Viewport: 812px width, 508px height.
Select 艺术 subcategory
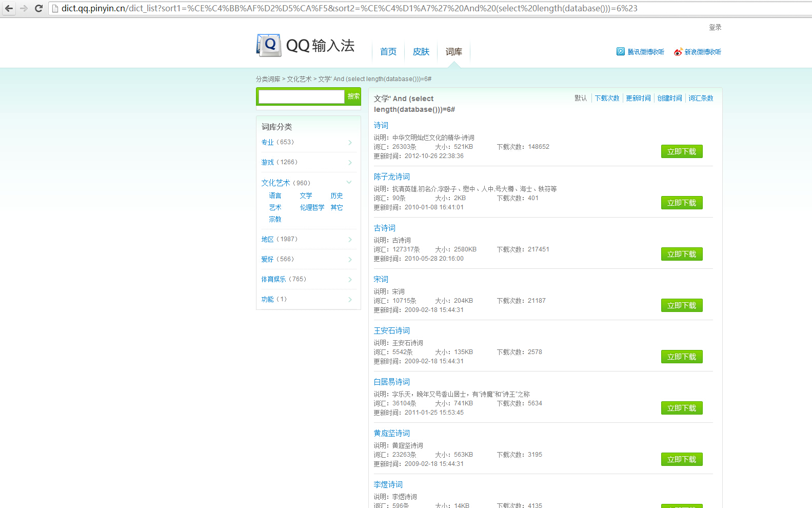275,207
